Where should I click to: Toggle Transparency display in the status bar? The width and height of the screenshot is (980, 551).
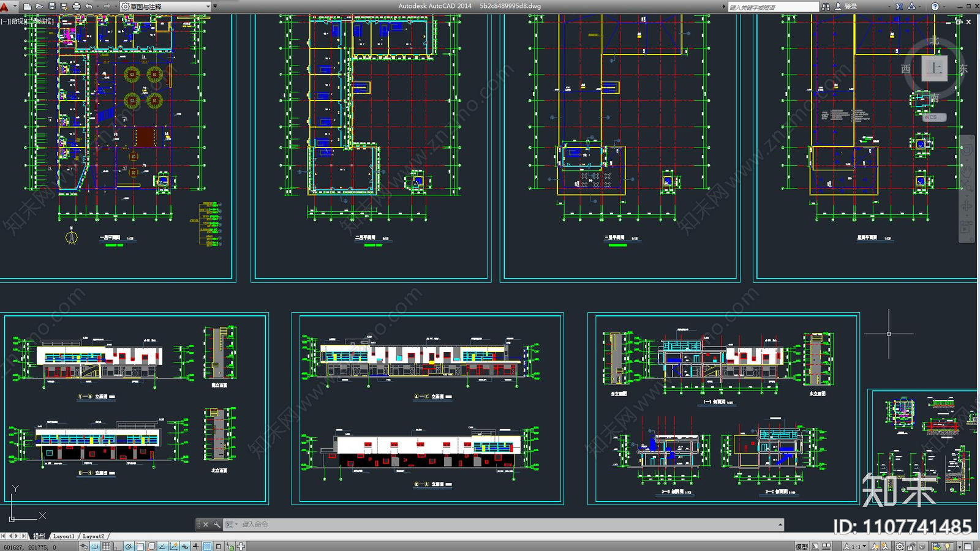pyautogui.click(x=207, y=546)
